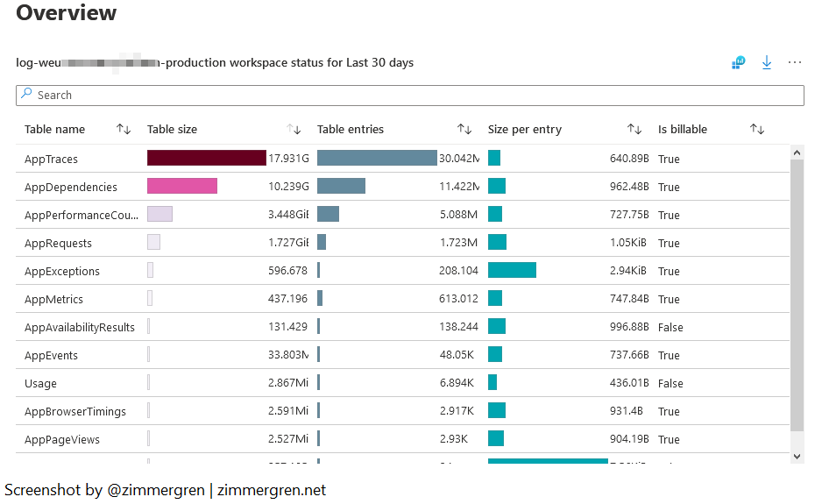
Task: Select the Usage table row
Action: tap(40, 384)
